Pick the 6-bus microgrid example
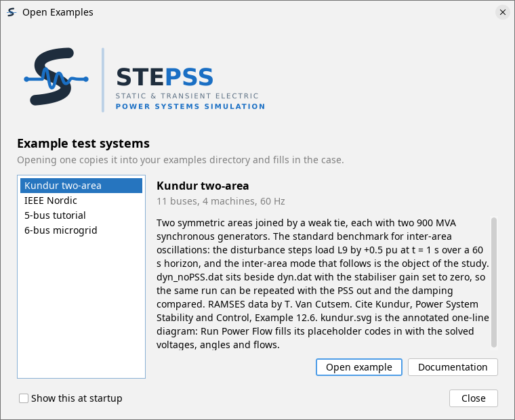This screenshot has height=420, width=515. [x=81, y=230]
